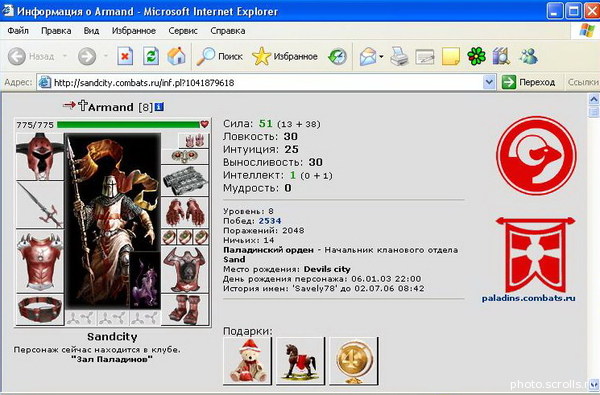The height and width of the screenshot is (395, 600).
Task: Click the Переход go button
Action: pos(528,82)
